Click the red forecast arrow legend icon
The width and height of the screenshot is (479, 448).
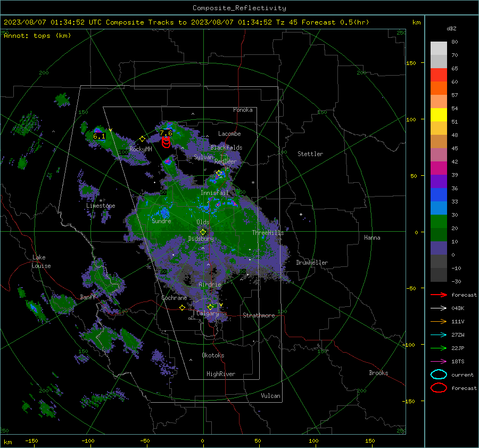pos(439,295)
